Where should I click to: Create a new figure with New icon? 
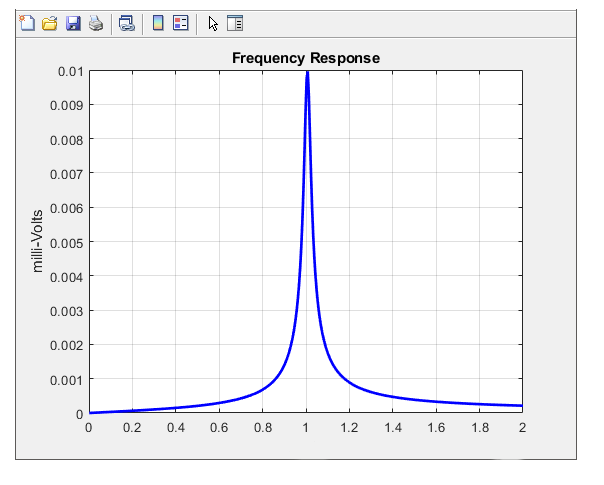click(x=27, y=23)
